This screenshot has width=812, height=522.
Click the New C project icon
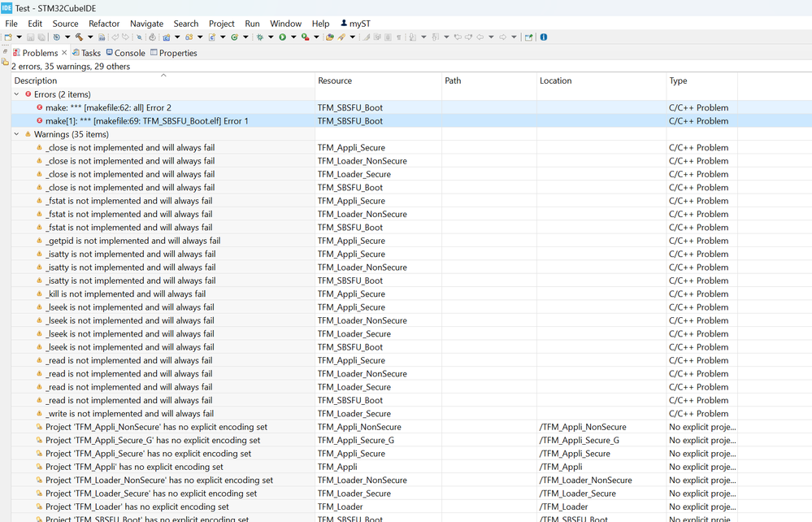pos(167,37)
